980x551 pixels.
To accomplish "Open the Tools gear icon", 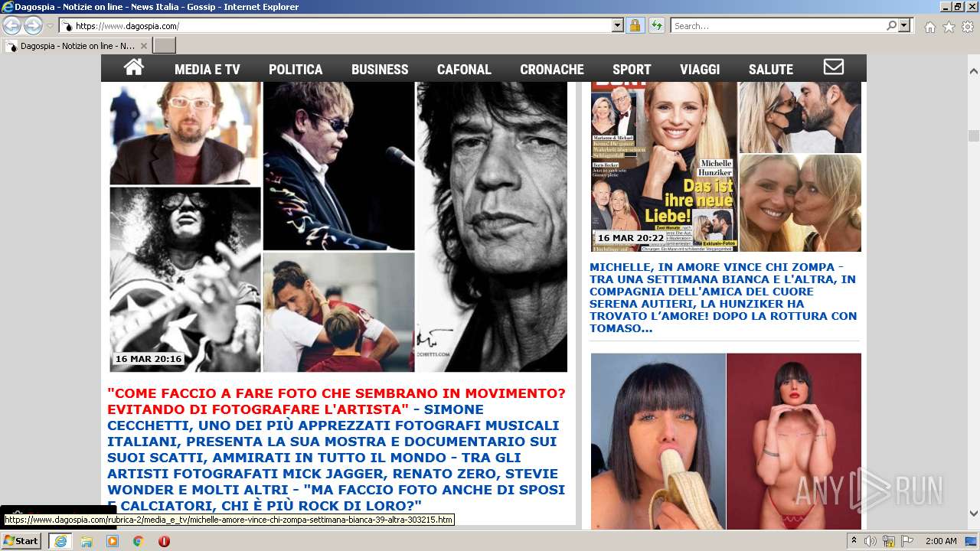I will (x=968, y=27).
